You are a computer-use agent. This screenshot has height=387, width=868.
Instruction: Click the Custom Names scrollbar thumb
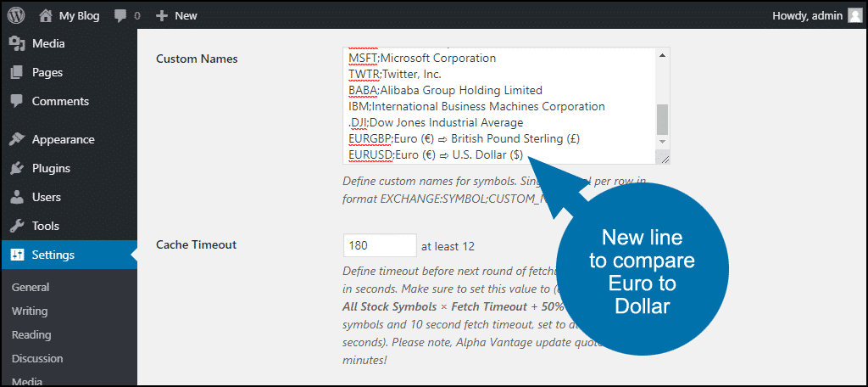coord(662,119)
